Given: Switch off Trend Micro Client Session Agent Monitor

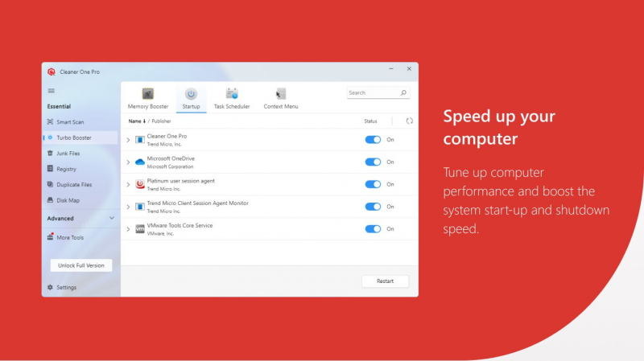Looking at the screenshot, I should pos(373,207).
